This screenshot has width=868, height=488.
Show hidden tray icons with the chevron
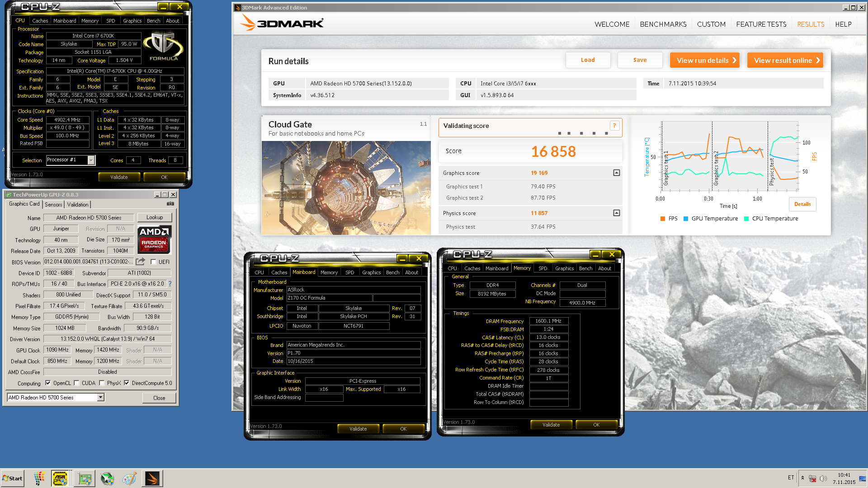click(x=802, y=478)
